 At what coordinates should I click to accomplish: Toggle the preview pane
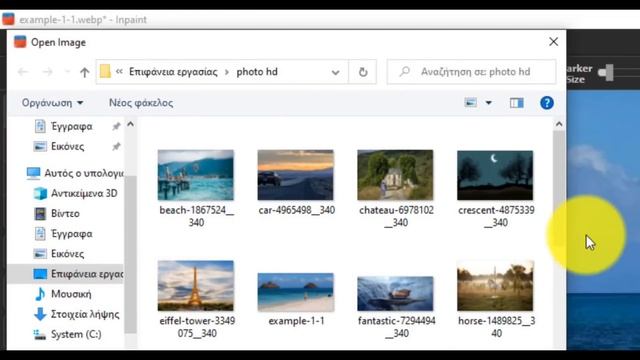coord(517,103)
